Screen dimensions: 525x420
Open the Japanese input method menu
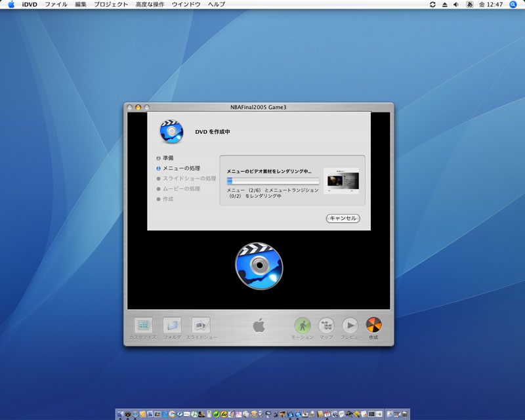coord(470,5)
